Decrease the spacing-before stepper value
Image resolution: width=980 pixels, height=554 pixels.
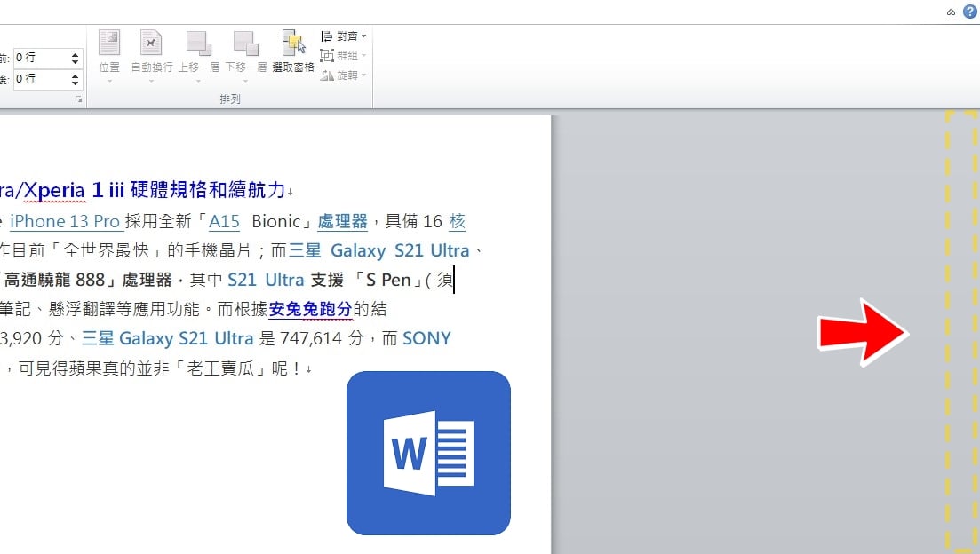(x=75, y=62)
